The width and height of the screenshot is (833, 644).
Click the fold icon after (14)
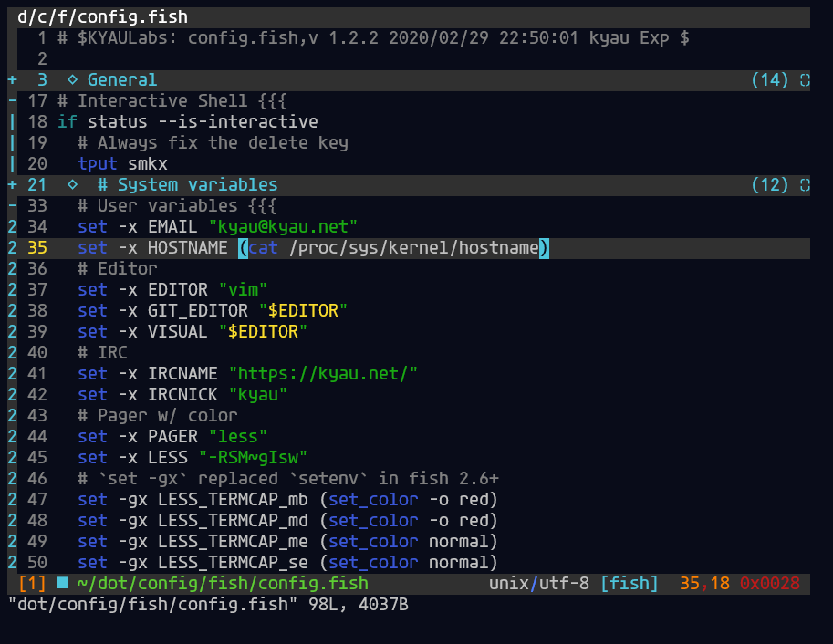pyautogui.click(x=805, y=80)
